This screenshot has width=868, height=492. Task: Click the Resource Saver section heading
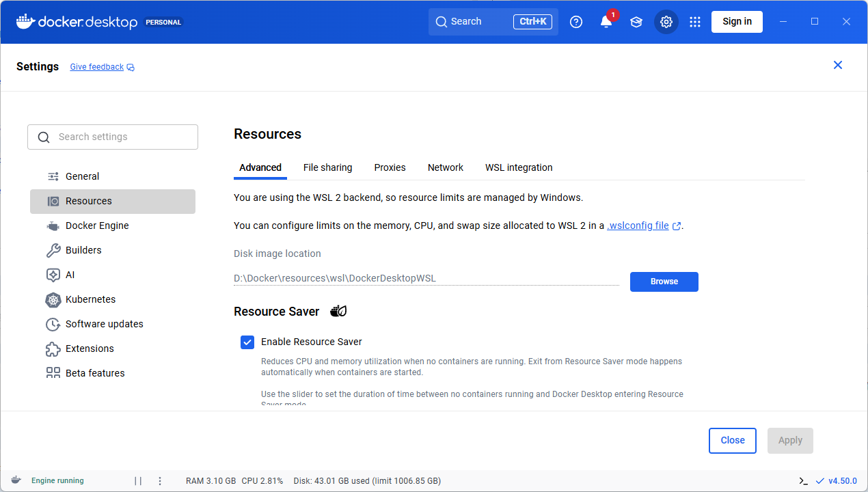click(x=276, y=312)
